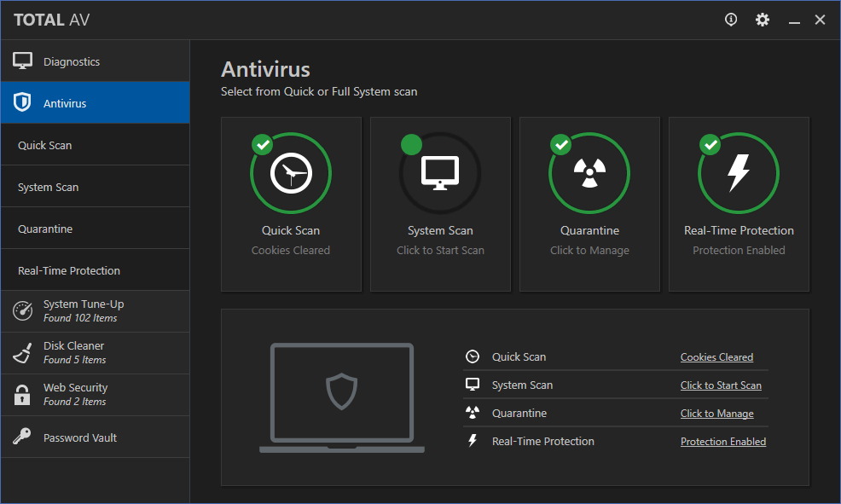This screenshot has width=841, height=504.
Task: Start System Scan via monitor icon
Action: (x=440, y=174)
